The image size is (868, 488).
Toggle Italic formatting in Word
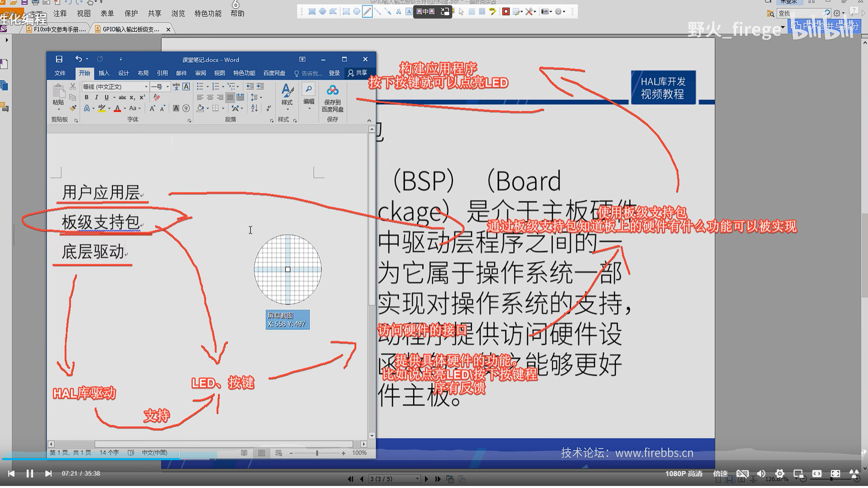(x=97, y=97)
